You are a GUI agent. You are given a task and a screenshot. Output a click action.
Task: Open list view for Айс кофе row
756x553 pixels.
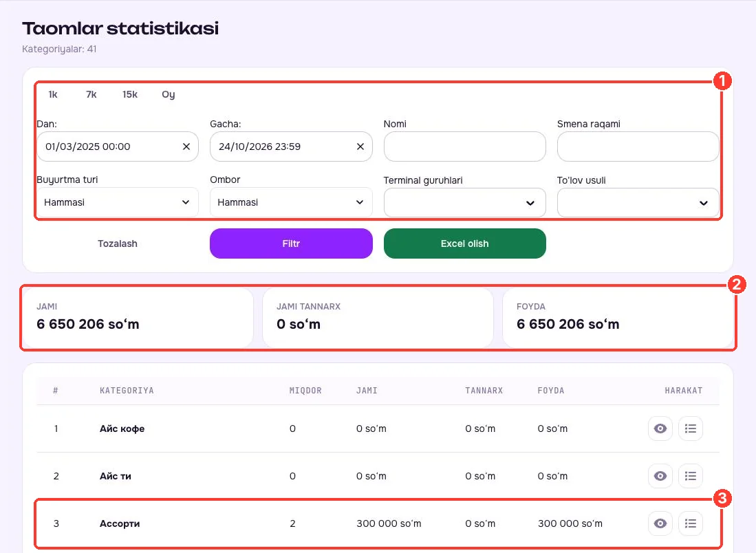[x=691, y=429]
